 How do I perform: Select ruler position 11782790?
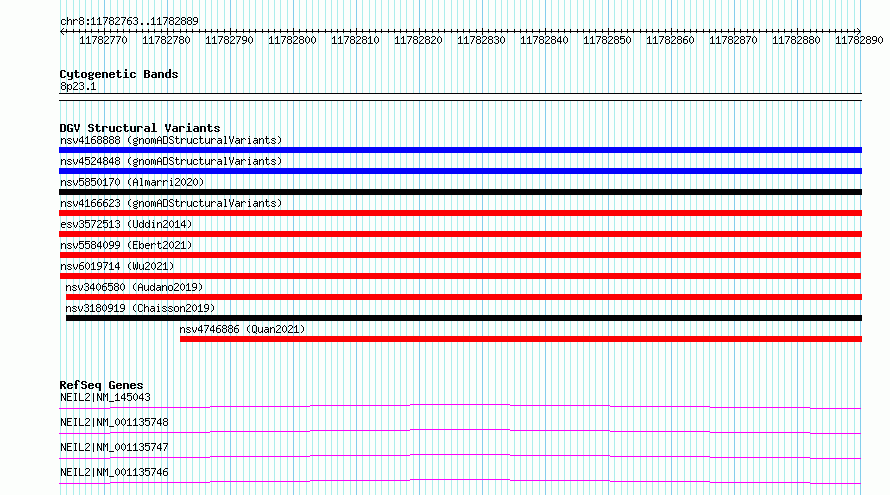[229, 40]
